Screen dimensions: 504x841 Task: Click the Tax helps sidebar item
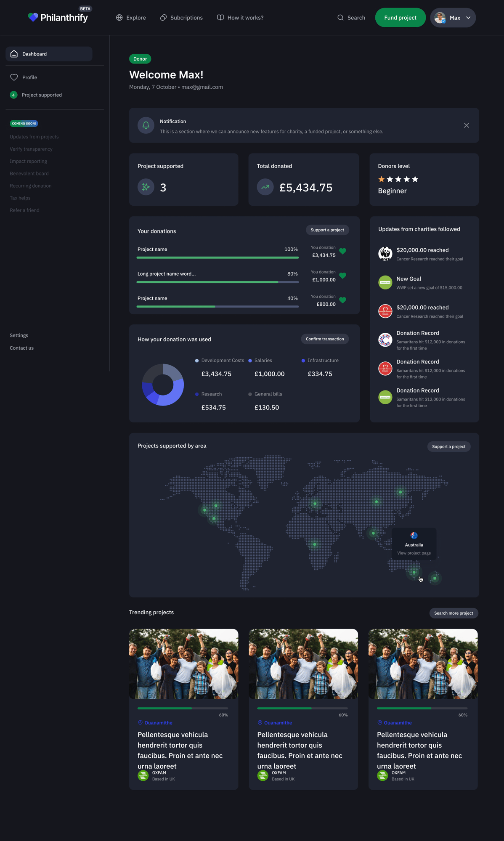[x=20, y=198]
